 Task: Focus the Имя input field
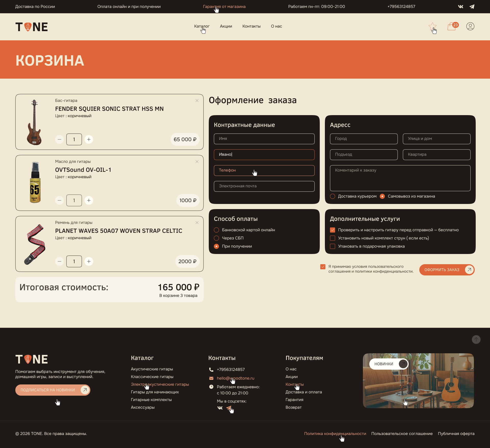[264, 139]
